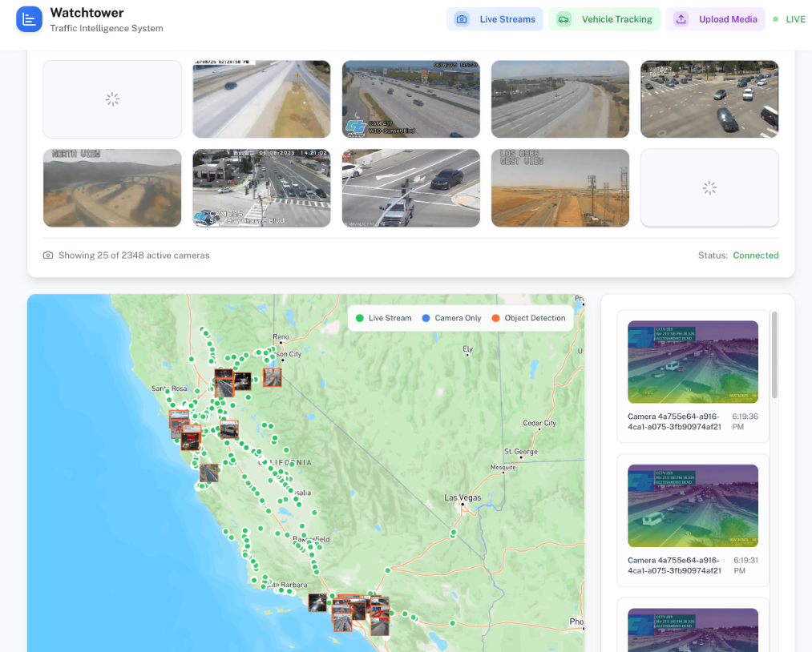Click the blue Camera Only legend dot
Screen dimensions: 812x652
[426, 318]
